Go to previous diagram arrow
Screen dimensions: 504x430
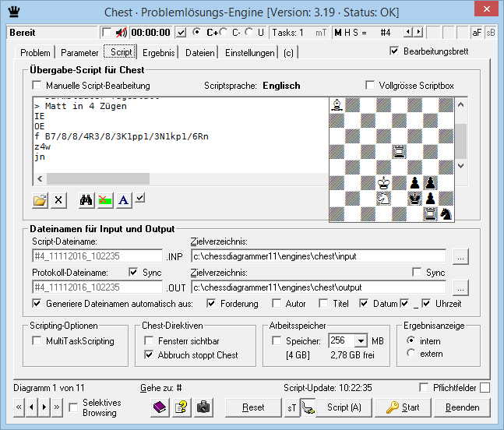pyautogui.click(x=31, y=407)
